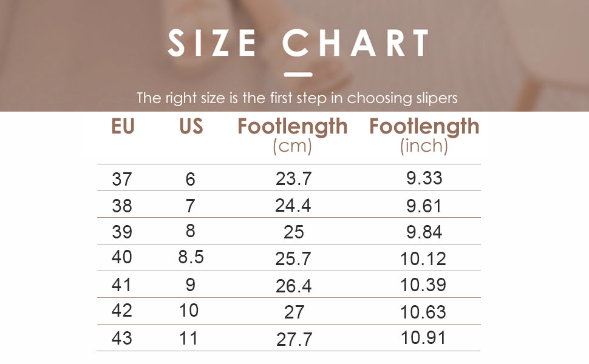
Task: Select the 10.12 inch value
Action: point(423,259)
